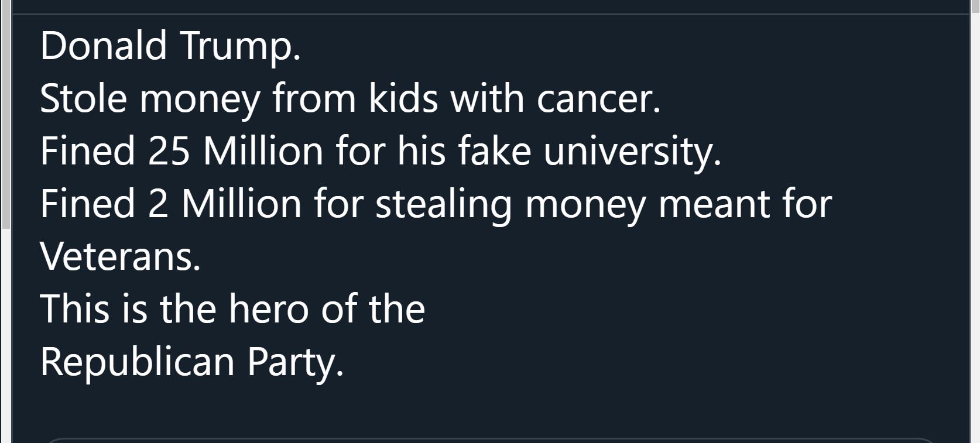Screen dimensions: 980x443
Task: Click the words 'fake university.'
Action: coord(590,152)
